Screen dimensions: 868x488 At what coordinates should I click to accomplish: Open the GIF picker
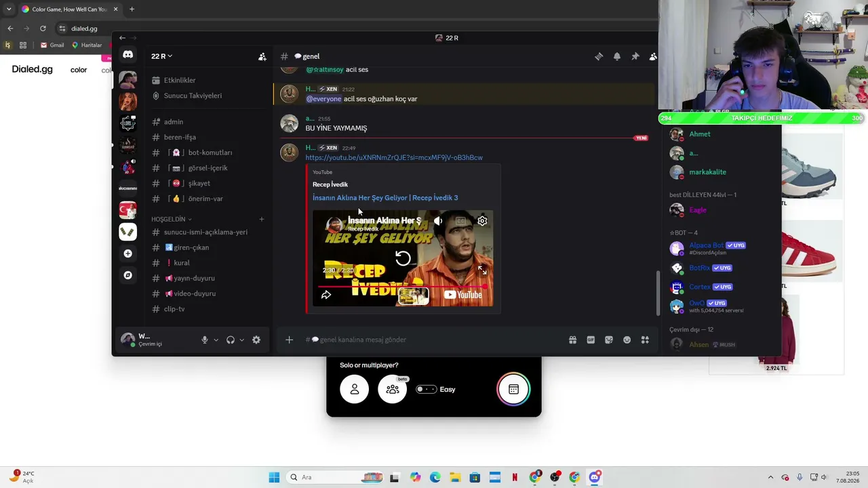coord(591,340)
